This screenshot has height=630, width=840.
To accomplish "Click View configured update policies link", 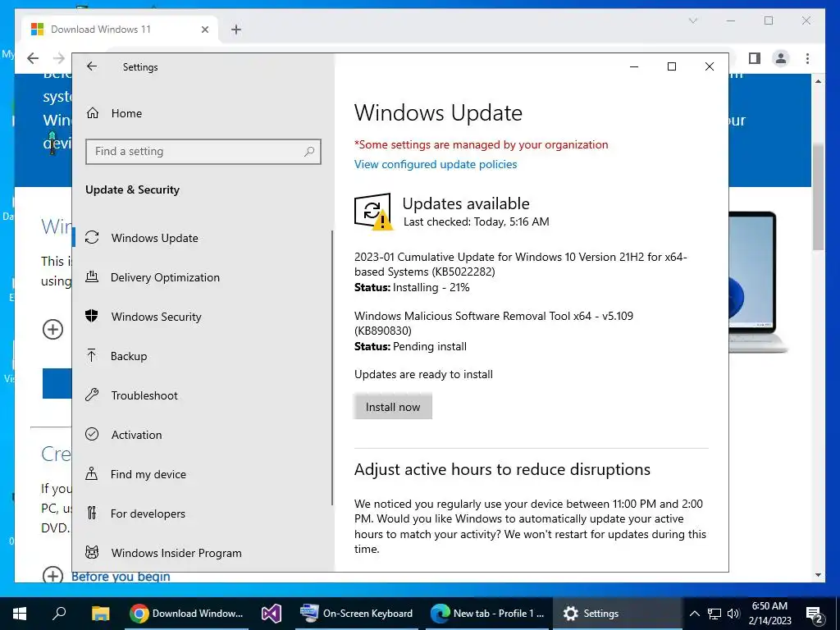I will [436, 164].
